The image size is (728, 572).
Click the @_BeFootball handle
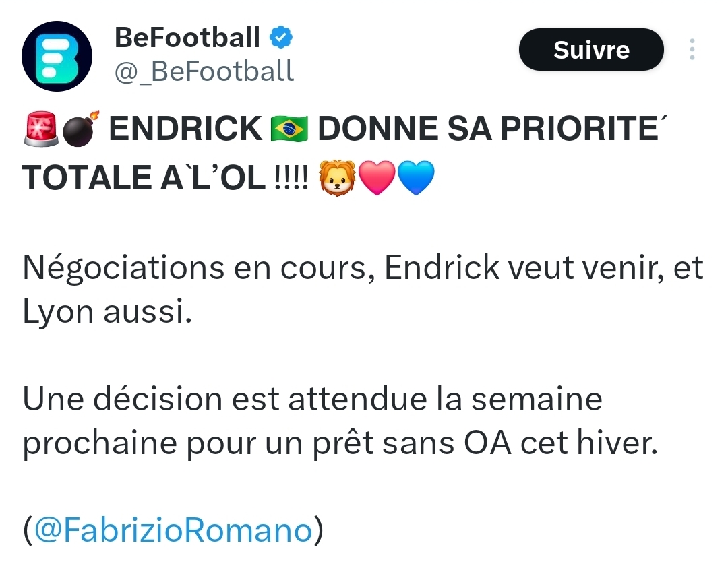pos(204,70)
